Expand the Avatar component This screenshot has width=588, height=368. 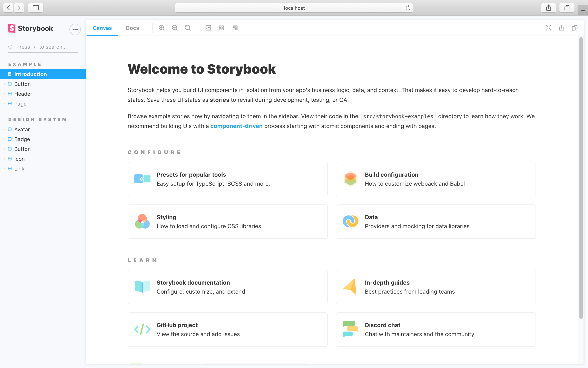43,129
